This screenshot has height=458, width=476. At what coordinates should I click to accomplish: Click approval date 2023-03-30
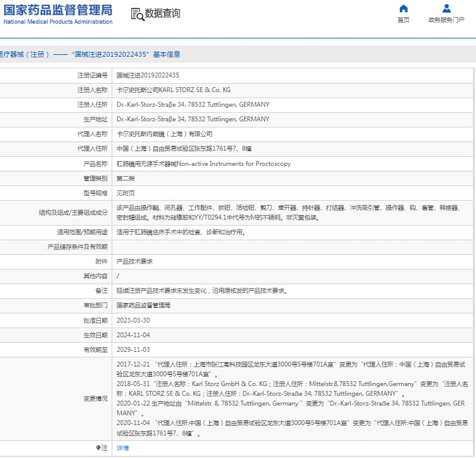tap(133, 320)
